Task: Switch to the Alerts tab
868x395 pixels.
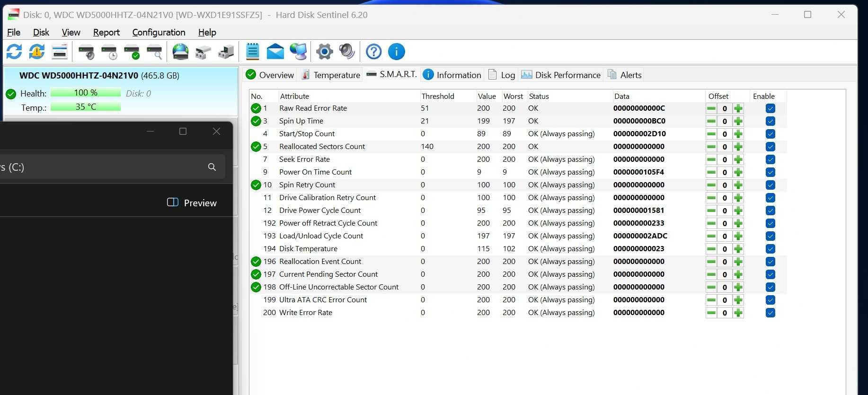Action: coord(625,75)
